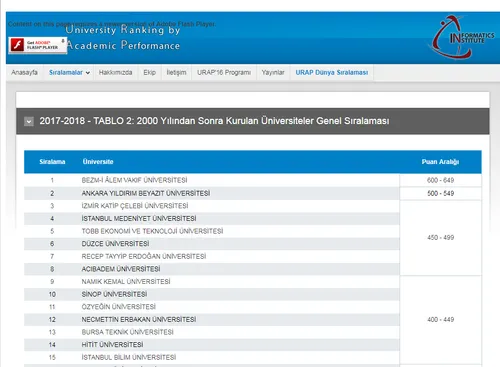Click the Üniversite column header

[98, 162]
